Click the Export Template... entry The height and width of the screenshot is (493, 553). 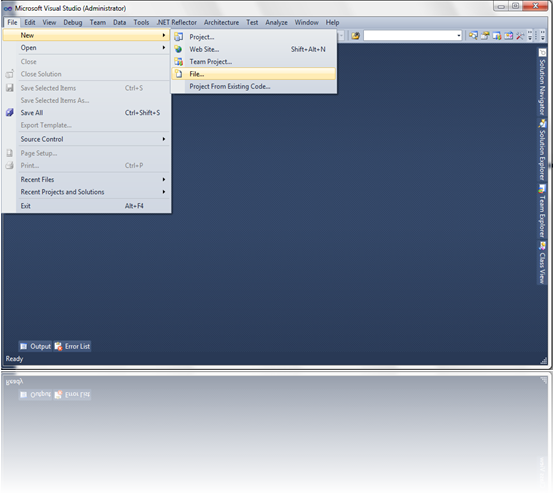click(86, 125)
